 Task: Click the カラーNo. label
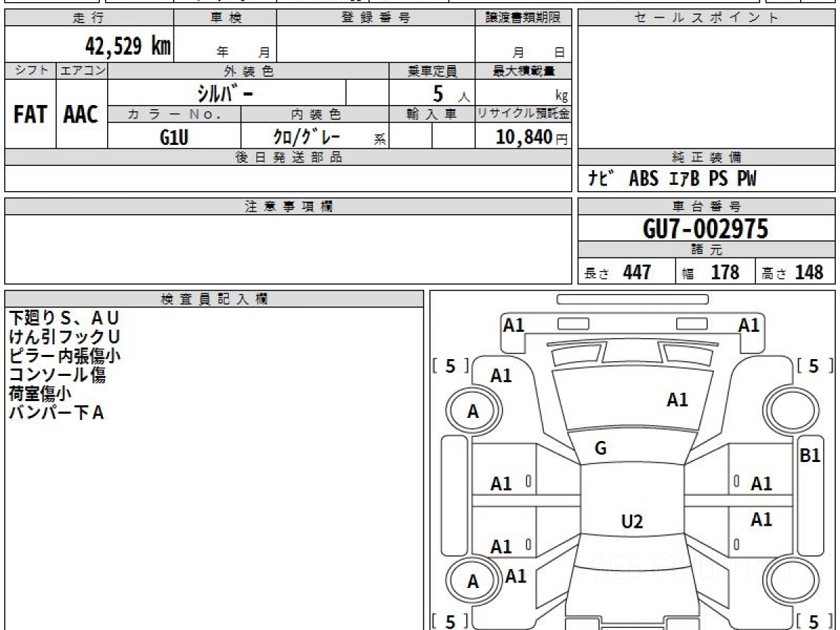click(x=174, y=114)
